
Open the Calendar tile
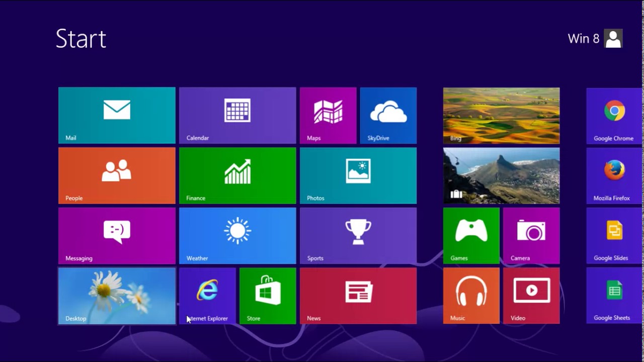tap(237, 116)
